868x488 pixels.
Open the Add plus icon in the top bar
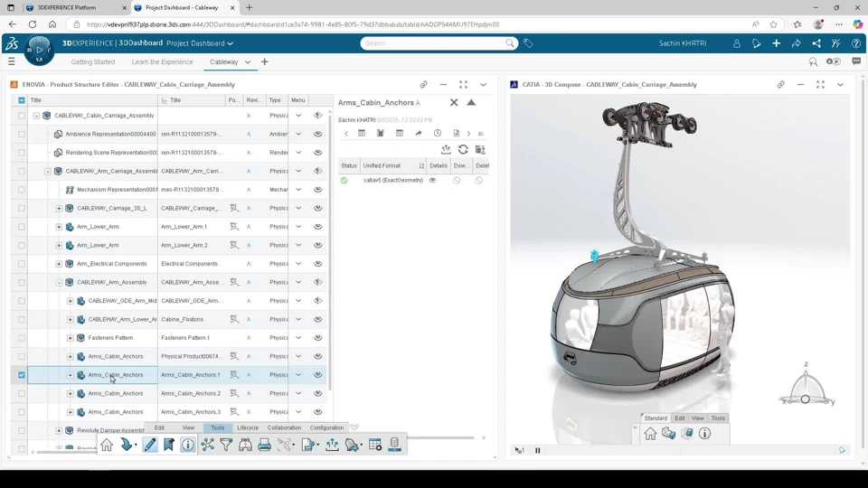(776, 43)
